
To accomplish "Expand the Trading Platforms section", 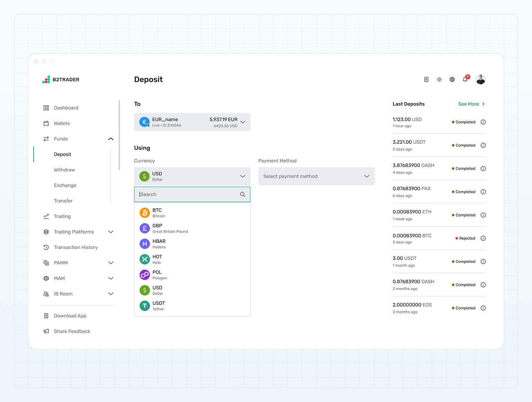I will [x=111, y=232].
